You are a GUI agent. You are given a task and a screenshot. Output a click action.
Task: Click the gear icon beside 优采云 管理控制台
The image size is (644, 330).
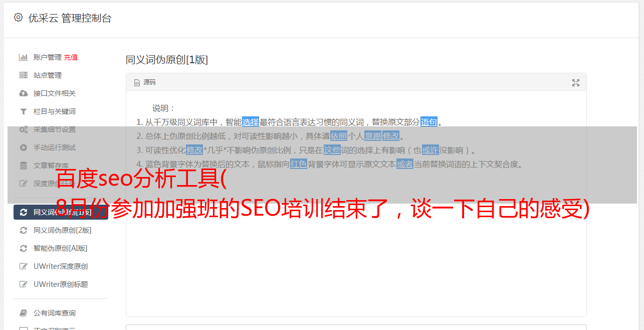point(18,18)
